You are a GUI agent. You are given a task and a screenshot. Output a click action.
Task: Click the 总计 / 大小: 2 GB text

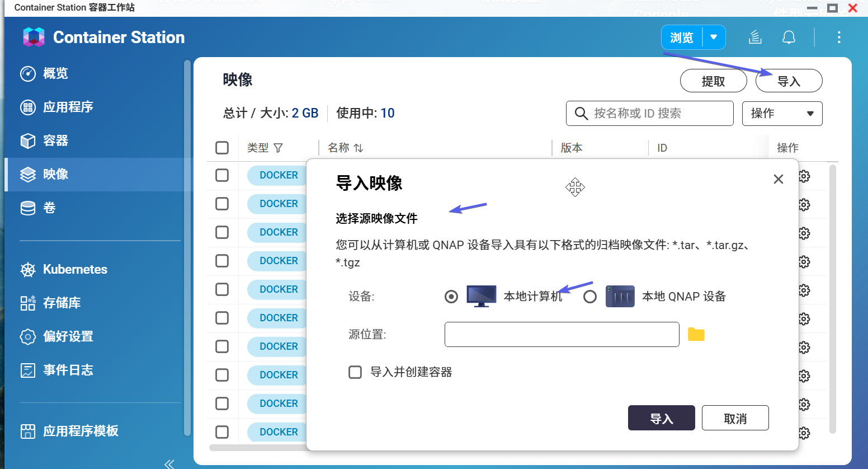[271, 113]
